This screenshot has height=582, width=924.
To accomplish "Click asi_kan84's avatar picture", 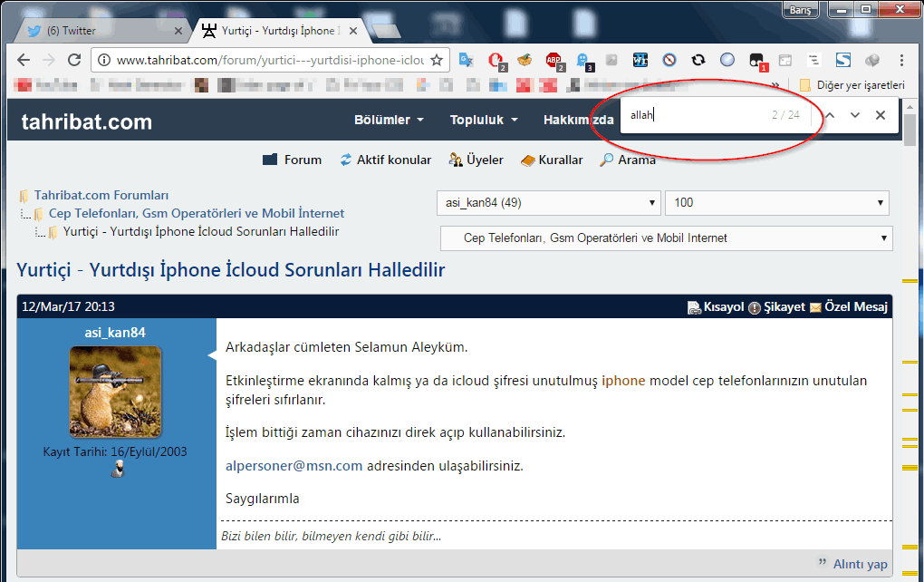I will coord(116,392).
